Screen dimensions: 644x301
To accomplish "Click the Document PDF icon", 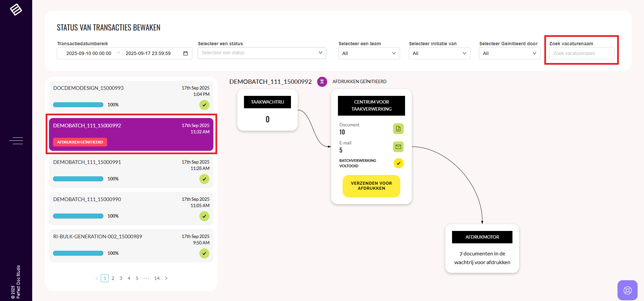I will pos(398,129).
